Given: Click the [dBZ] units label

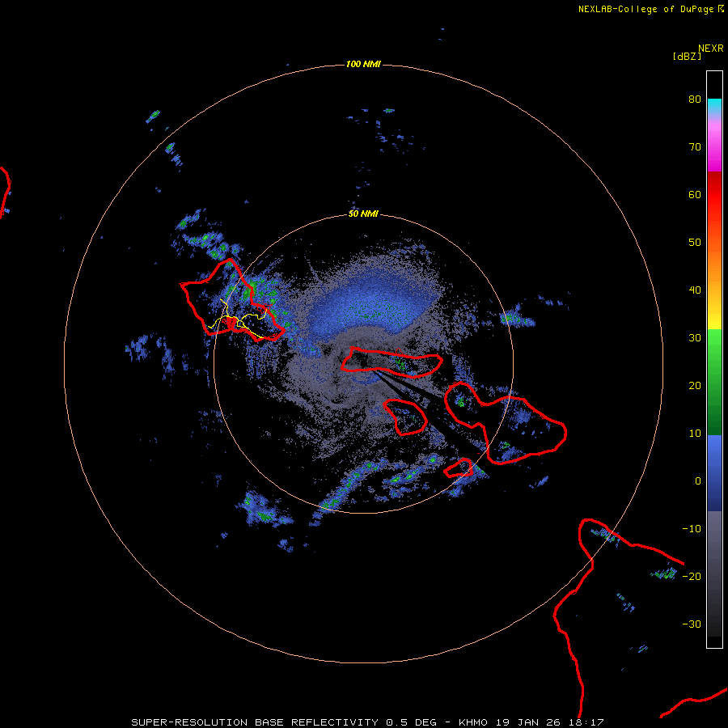Looking at the screenshot, I should point(687,57).
